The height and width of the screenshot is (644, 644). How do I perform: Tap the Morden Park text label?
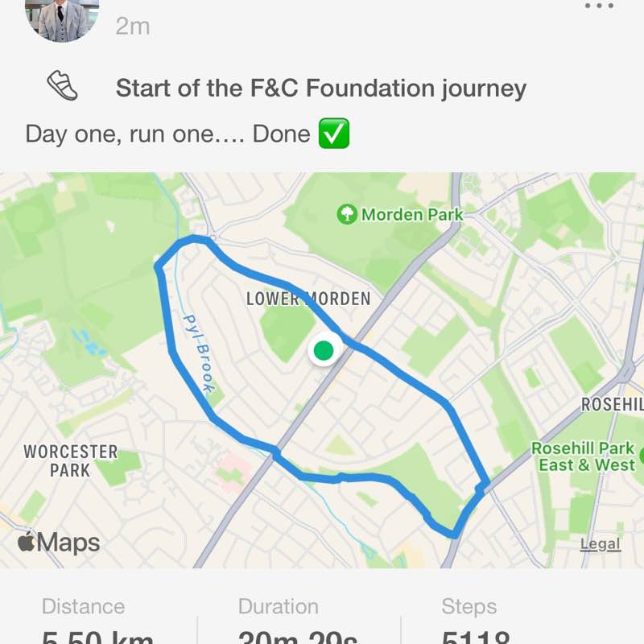[x=412, y=214]
